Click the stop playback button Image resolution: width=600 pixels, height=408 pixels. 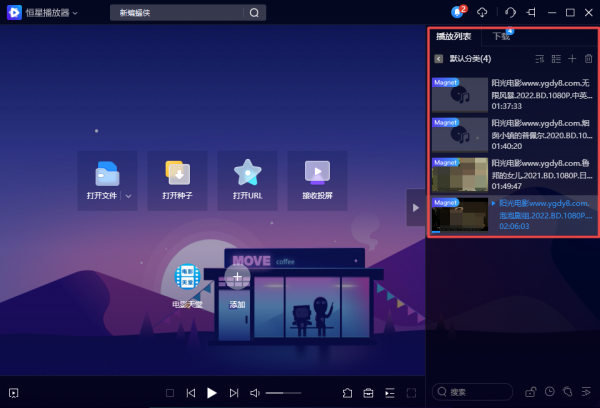170,393
